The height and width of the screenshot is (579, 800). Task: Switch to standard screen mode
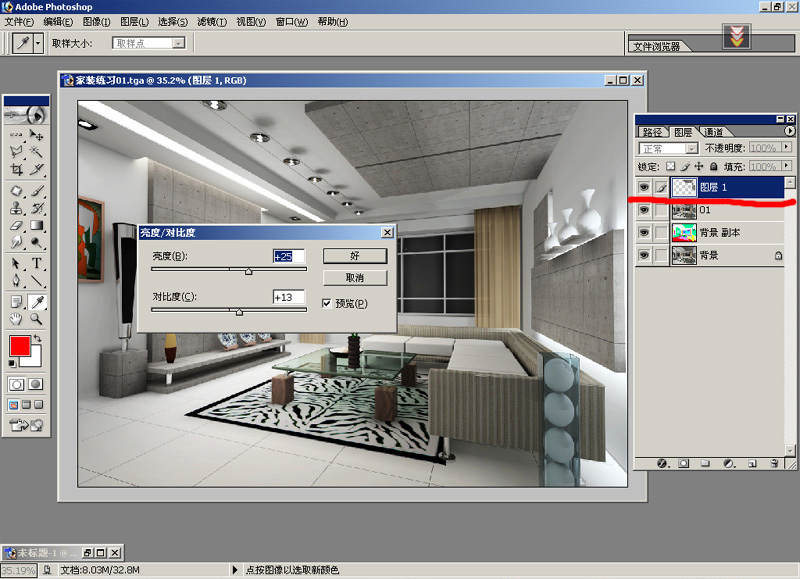[x=13, y=405]
